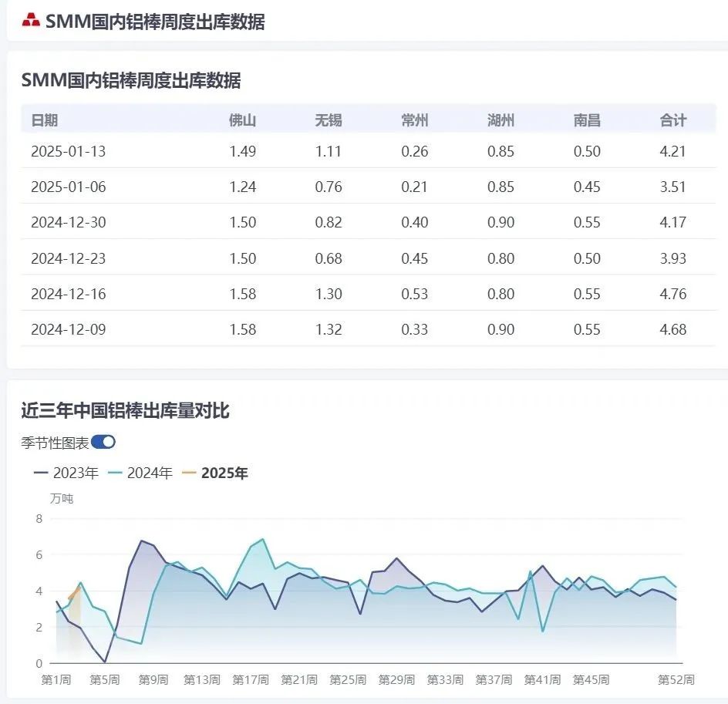Image resolution: width=728 pixels, height=704 pixels.
Task: Click the 第1周 axis label
Action: [56, 680]
